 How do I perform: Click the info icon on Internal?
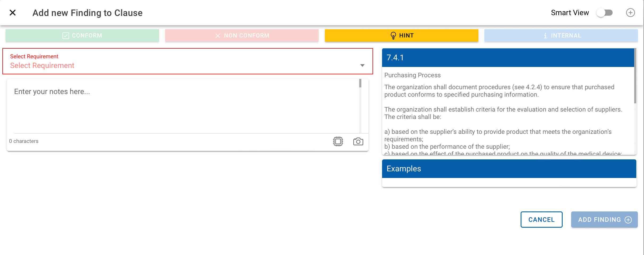point(545,36)
